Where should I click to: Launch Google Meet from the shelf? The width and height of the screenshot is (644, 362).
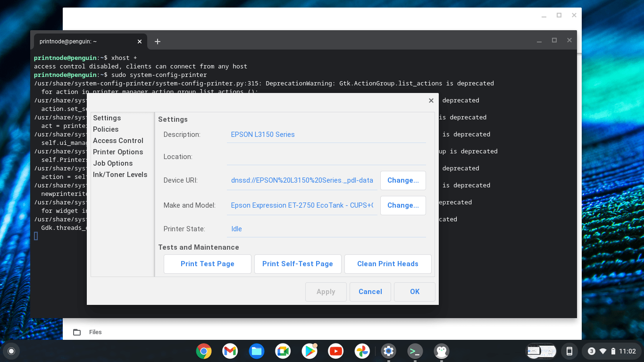tap(283, 351)
